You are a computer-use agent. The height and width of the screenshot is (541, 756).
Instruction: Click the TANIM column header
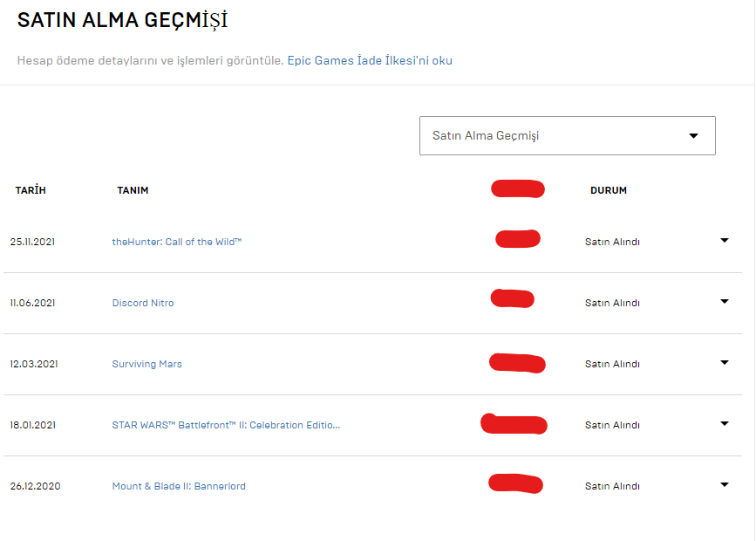click(133, 190)
